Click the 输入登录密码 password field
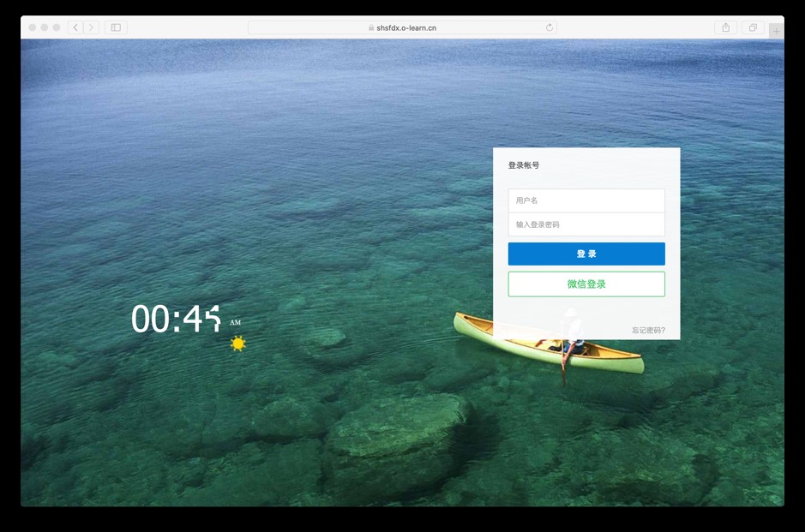This screenshot has height=532, width=805. point(586,224)
